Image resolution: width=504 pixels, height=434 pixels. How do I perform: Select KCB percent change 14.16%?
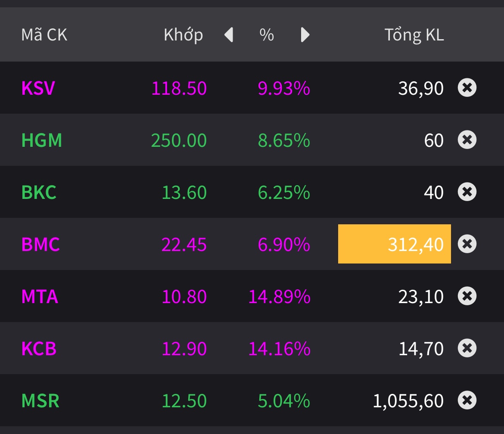(x=279, y=349)
